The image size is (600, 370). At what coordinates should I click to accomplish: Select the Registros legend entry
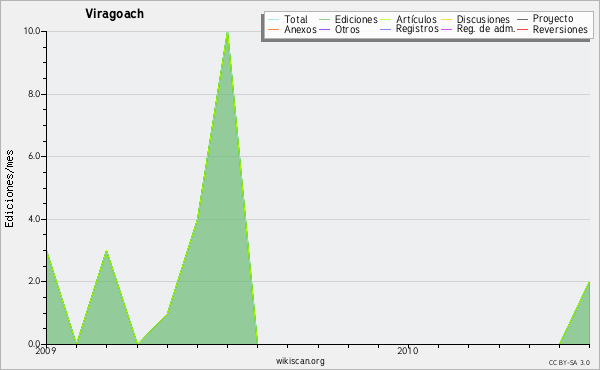[417, 29]
